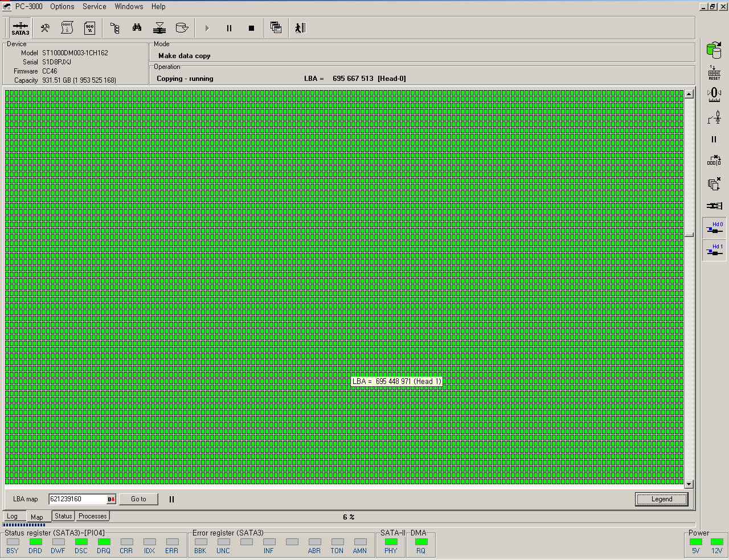The width and height of the screenshot is (729, 560).
Task: Open the hammer and wrench utilities icon
Action: tap(45, 28)
